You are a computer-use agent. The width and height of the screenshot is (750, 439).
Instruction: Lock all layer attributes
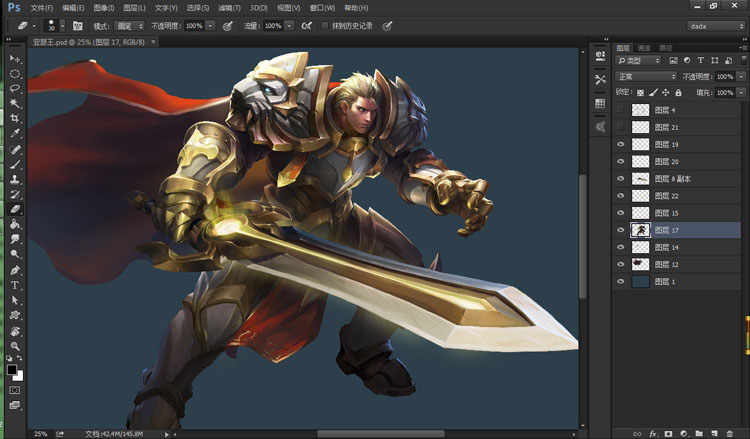[678, 92]
